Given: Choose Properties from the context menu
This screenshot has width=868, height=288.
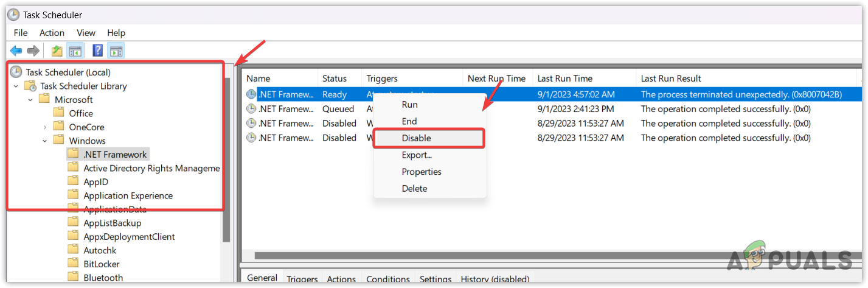Looking at the screenshot, I should (x=429, y=172).
